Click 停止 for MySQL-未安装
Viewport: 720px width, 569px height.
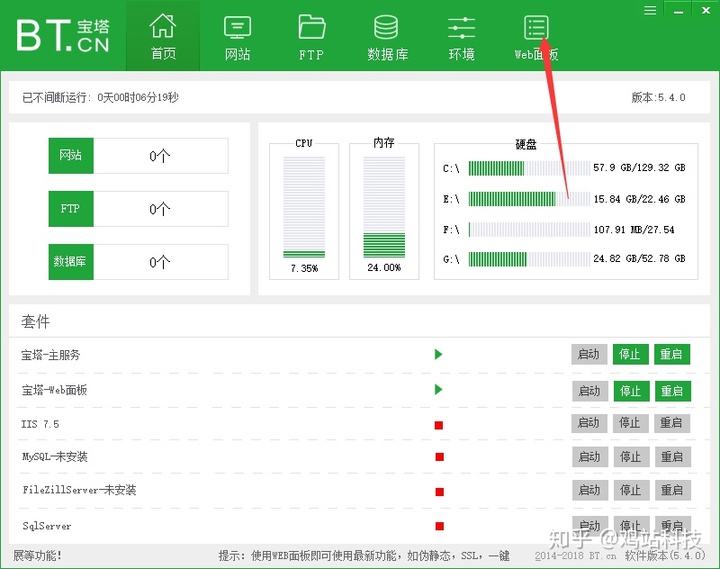pyautogui.click(x=631, y=457)
